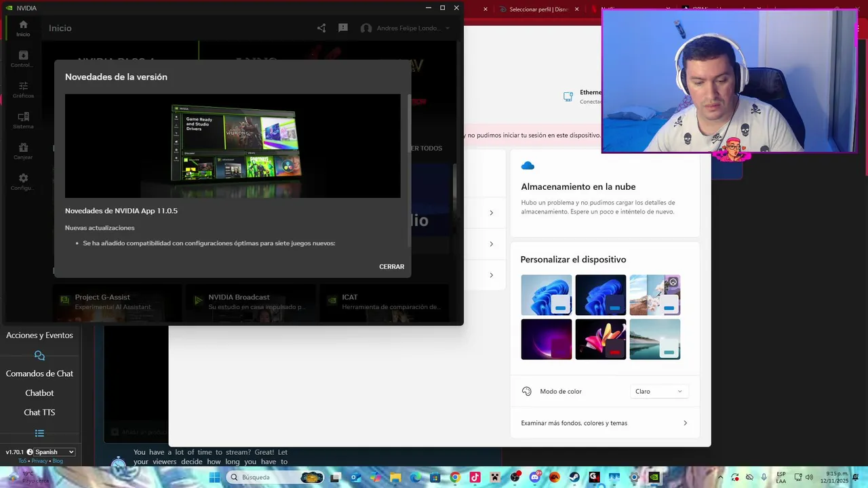Viewport: 868px width, 488px height.
Task: Click the Búsqueda taskbar search box
Action: (275, 477)
